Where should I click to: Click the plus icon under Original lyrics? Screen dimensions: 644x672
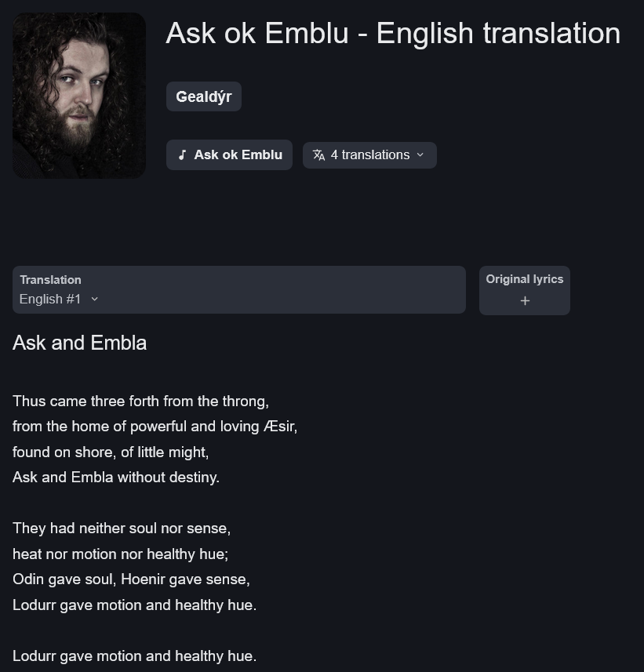pyautogui.click(x=525, y=301)
